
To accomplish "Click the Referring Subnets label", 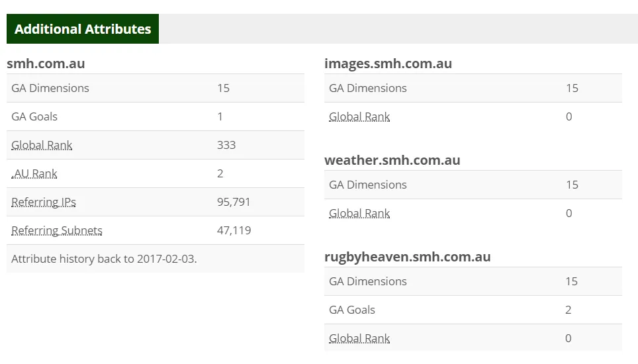I will (x=57, y=230).
